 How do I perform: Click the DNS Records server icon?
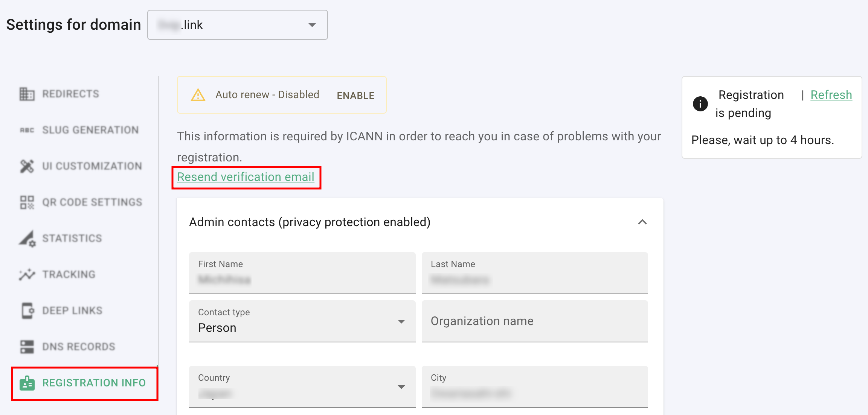tap(27, 347)
